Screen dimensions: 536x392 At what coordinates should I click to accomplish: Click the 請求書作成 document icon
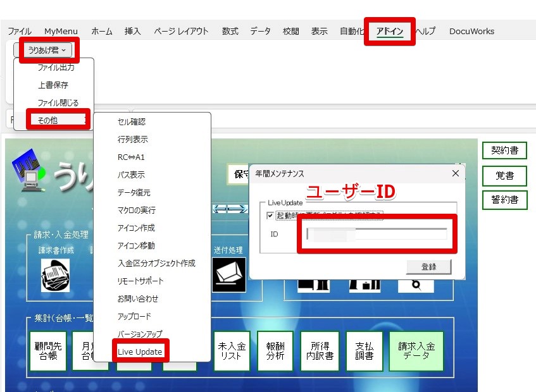tap(56, 275)
